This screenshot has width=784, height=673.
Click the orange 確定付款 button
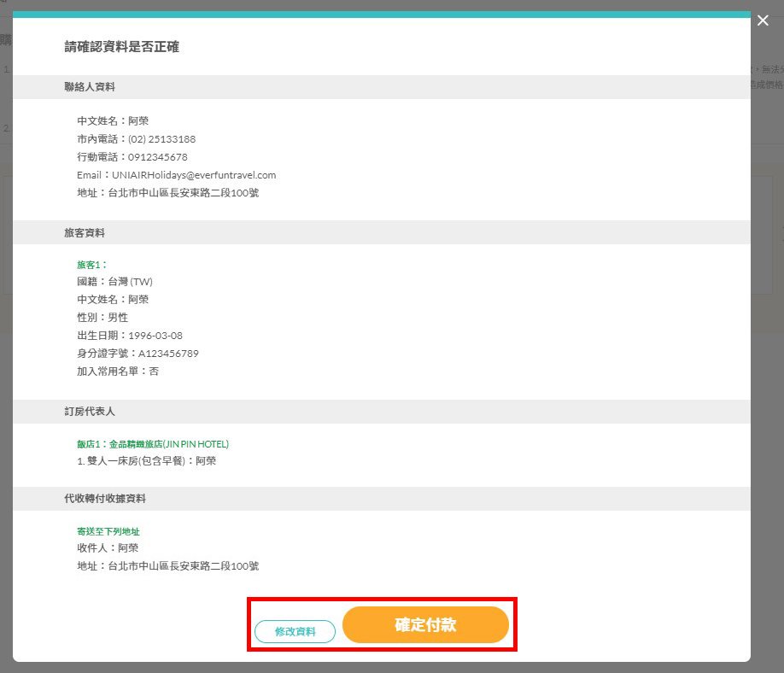pyautogui.click(x=425, y=625)
